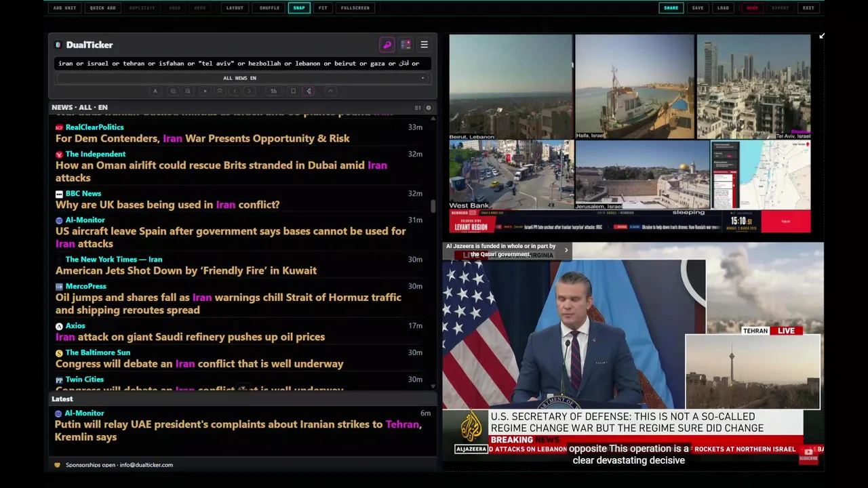Click the 'A' font size icon
868x488 pixels.
tap(155, 91)
